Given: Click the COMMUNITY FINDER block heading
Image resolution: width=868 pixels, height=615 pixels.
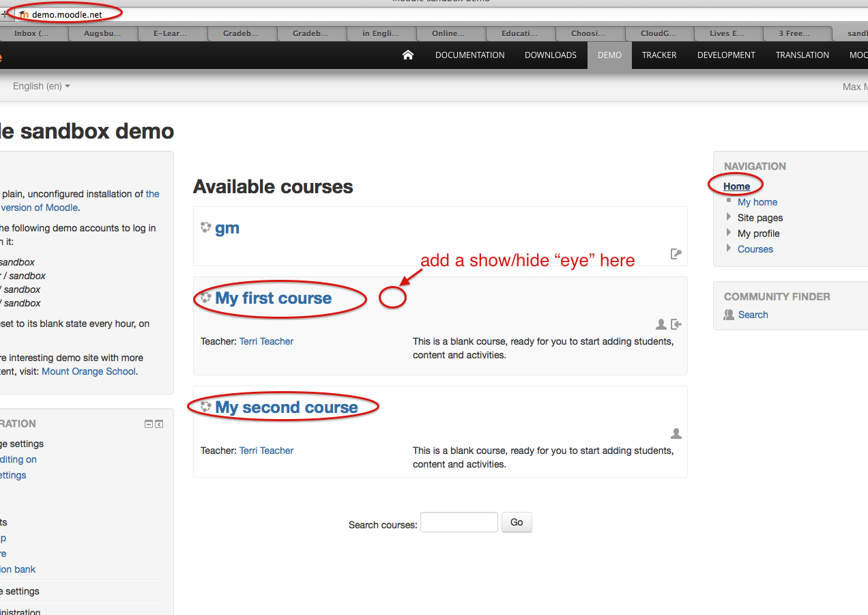Looking at the screenshot, I should pos(777,296).
